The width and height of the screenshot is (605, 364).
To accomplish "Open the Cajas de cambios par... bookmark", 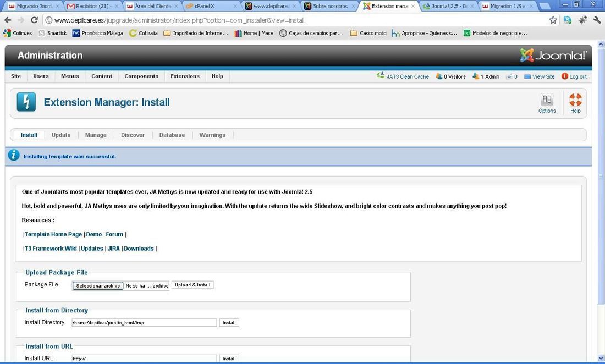I will click(311, 33).
